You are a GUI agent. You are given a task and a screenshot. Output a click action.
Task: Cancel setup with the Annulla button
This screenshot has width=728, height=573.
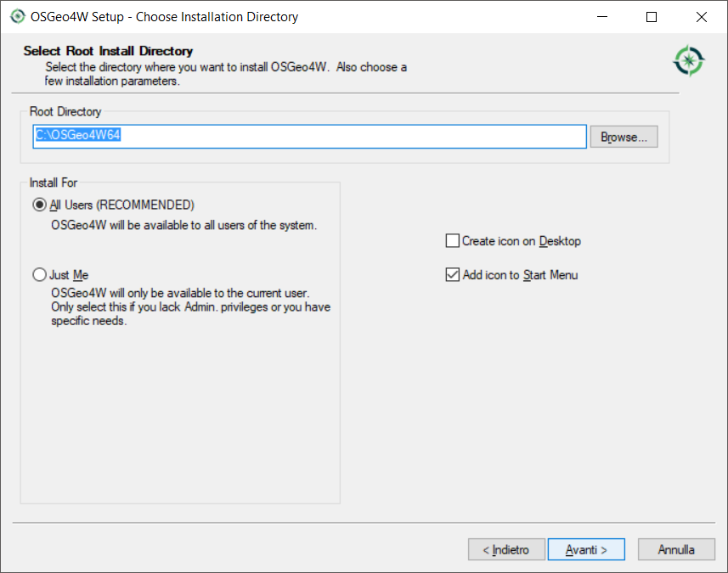(676, 550)
